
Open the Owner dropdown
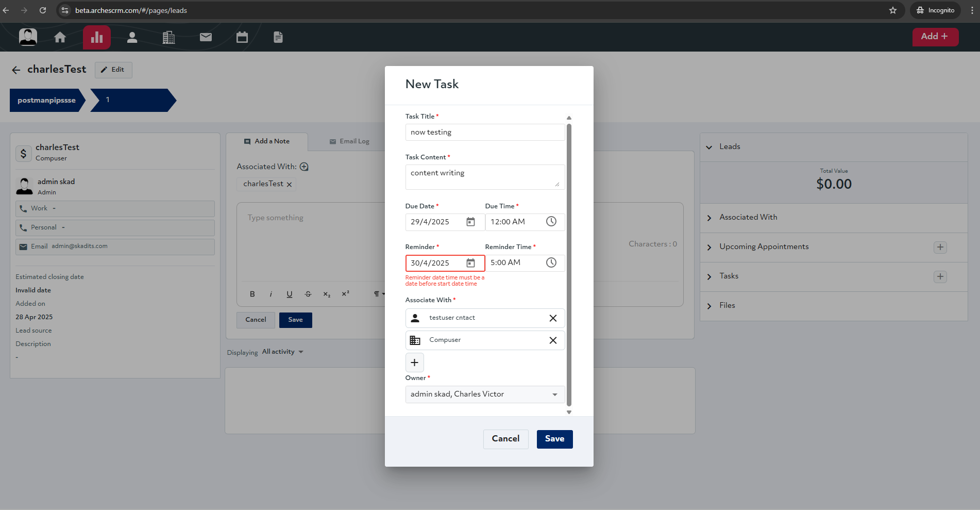pos(484,394)
